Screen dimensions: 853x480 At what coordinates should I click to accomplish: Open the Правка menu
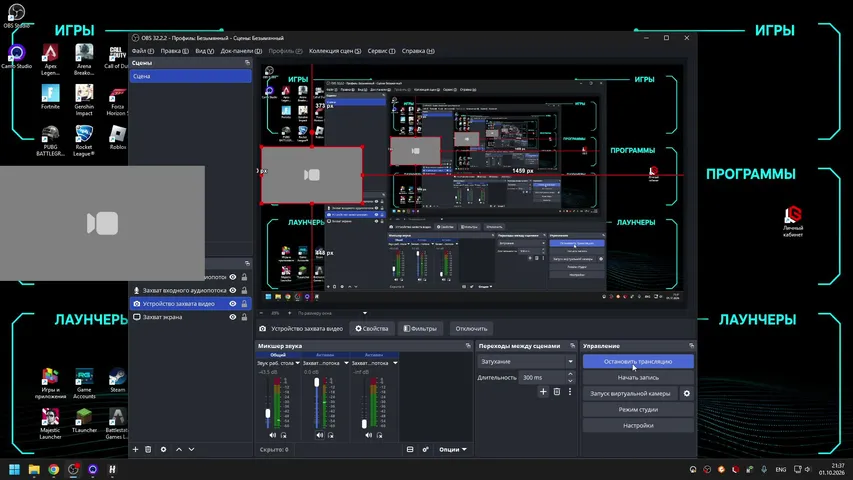pos(175,51)
